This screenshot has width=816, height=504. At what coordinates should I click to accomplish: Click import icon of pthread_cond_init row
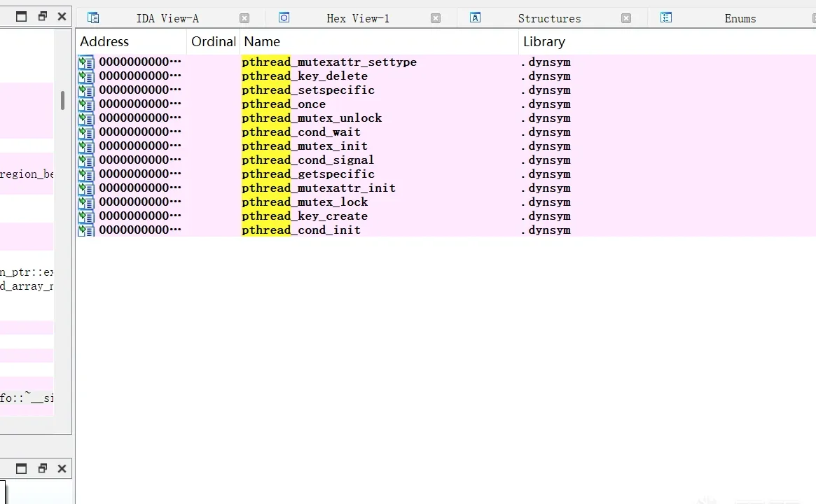(86, 231)
